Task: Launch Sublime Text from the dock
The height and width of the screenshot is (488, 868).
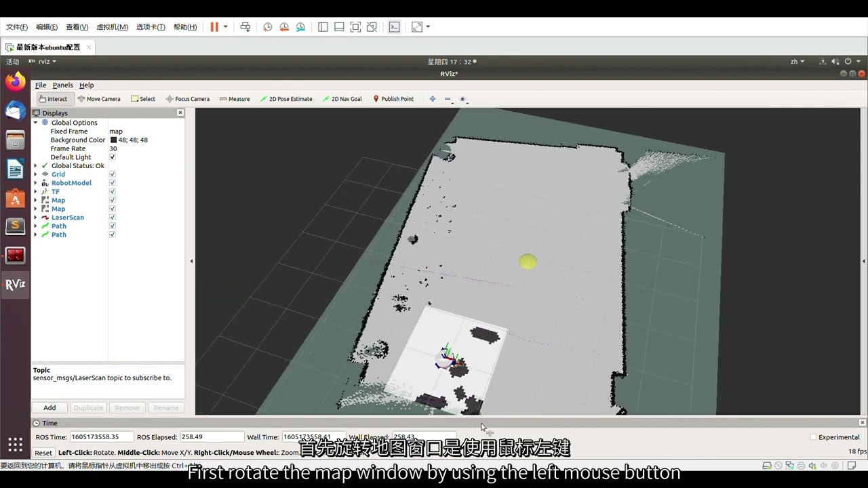Action: pos(15,226)
